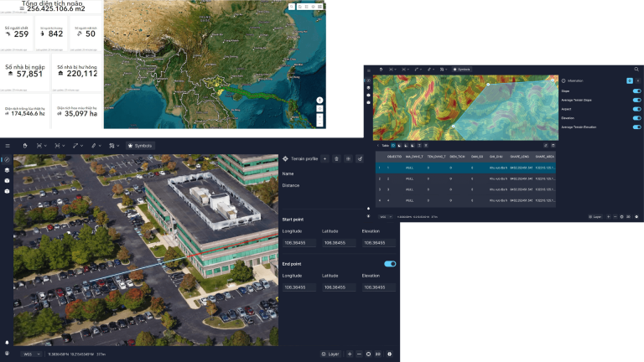Viewport: 644px width, 362px height.
Task: Click maximize icon at far right of Table toolbar
Action: [553, 145]
